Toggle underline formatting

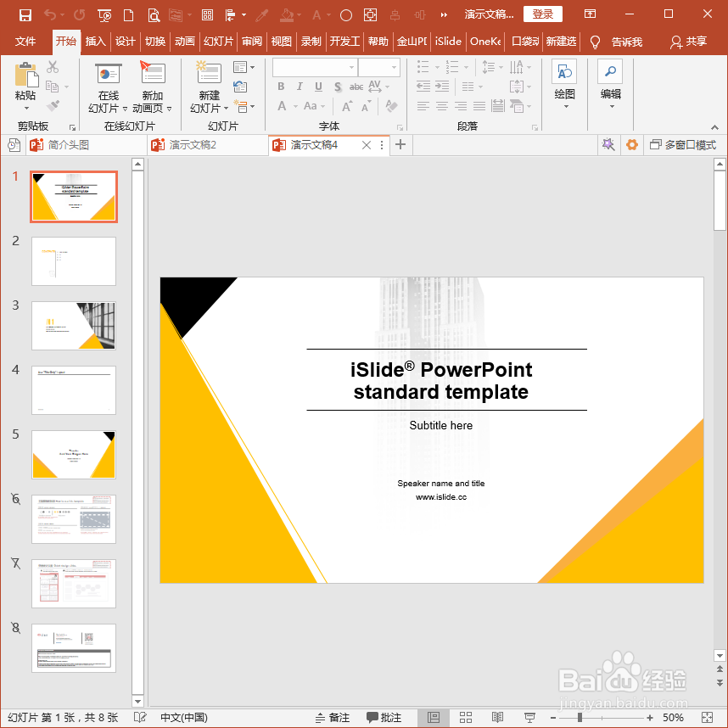pyautogui.click(x=318, y=87)
